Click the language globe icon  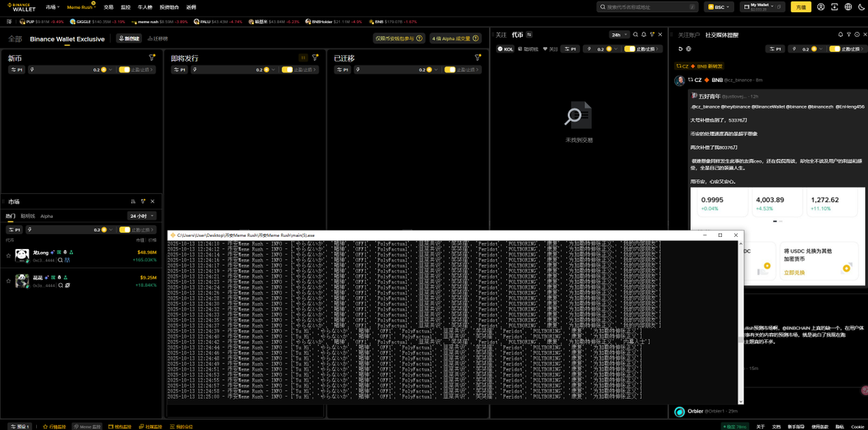pyautogui.click(x=848, y=7)
